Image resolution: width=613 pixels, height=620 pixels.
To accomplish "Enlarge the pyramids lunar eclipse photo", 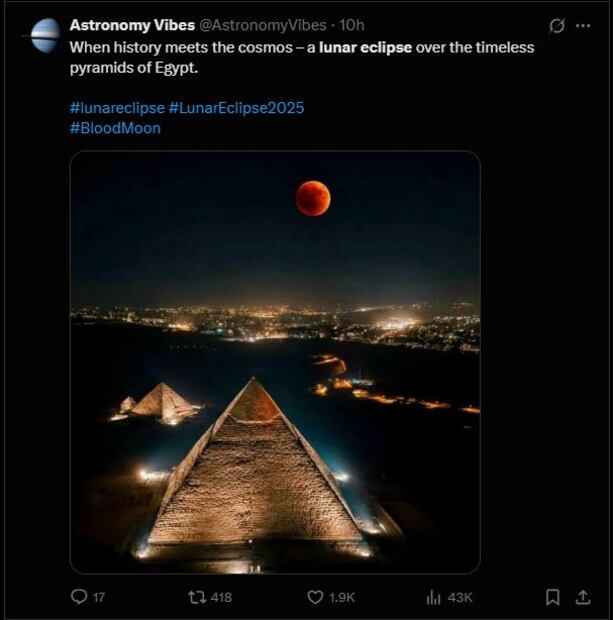I will (275, 362).
